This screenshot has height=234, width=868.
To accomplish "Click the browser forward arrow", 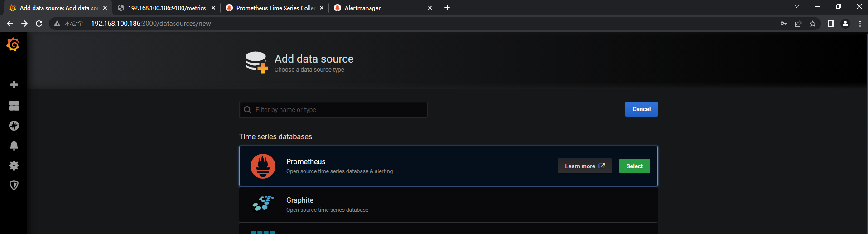I will [24, 24].
